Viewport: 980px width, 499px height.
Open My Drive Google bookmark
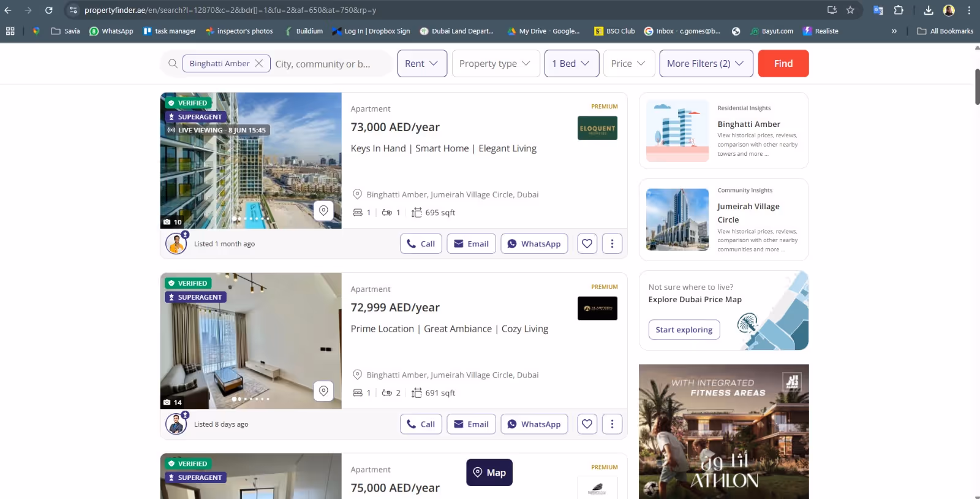coord(543,31)
